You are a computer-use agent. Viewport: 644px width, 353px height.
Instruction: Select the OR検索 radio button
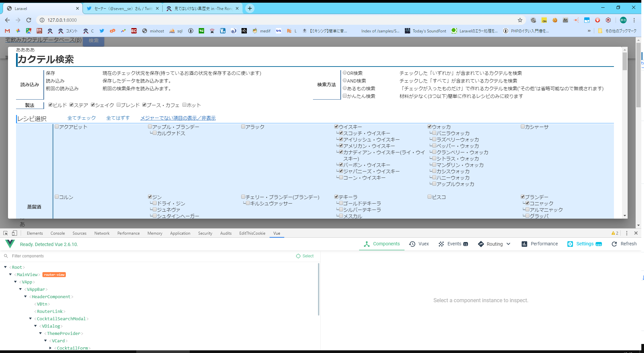(345, 73)
